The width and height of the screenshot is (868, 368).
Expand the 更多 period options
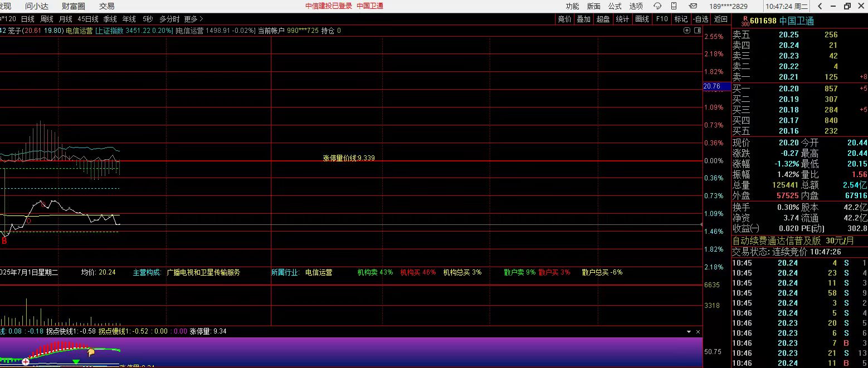click(x=193, y=19)
